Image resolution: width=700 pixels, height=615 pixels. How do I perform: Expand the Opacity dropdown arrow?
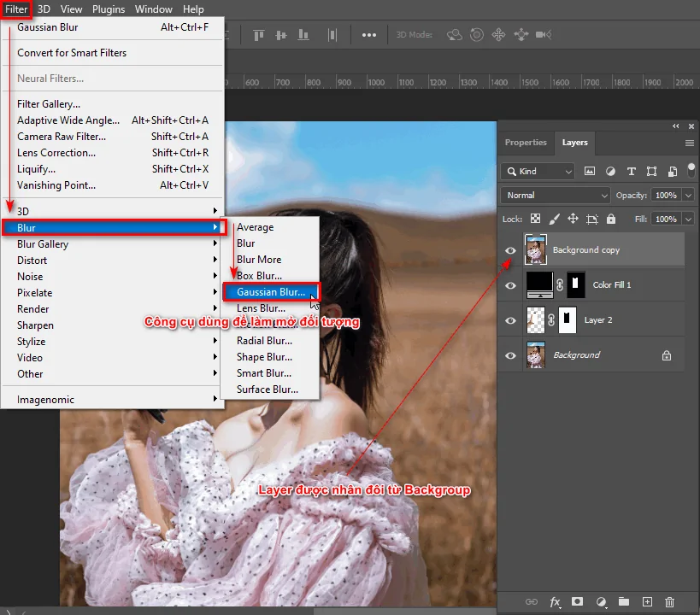[689, 195]
